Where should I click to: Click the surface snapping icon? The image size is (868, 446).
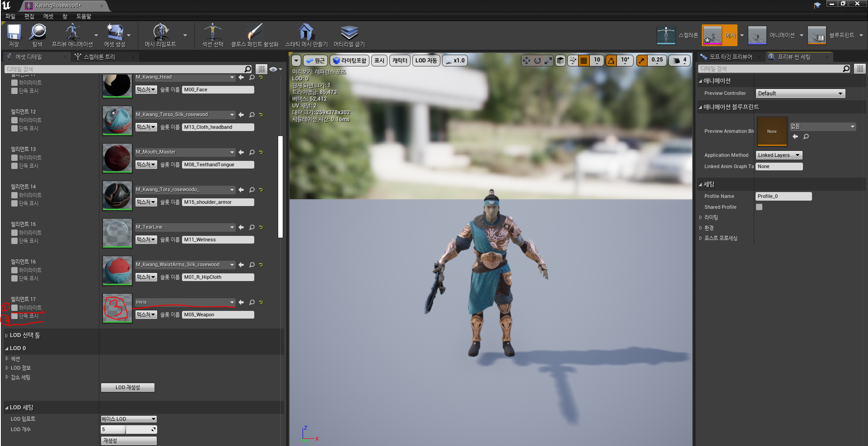click(x=573, y=61)
